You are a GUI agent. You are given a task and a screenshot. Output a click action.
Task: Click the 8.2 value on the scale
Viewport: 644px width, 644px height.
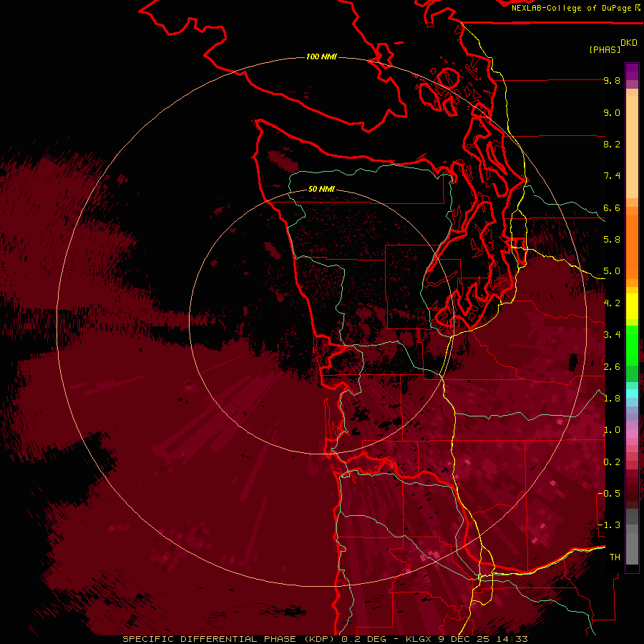[x=612, y=144]
